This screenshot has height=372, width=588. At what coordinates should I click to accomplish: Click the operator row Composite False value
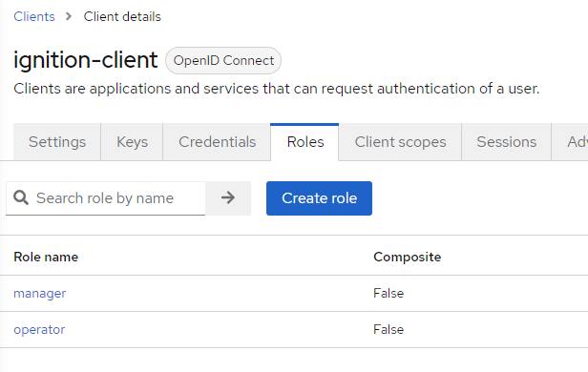click(x=388, y=329)
